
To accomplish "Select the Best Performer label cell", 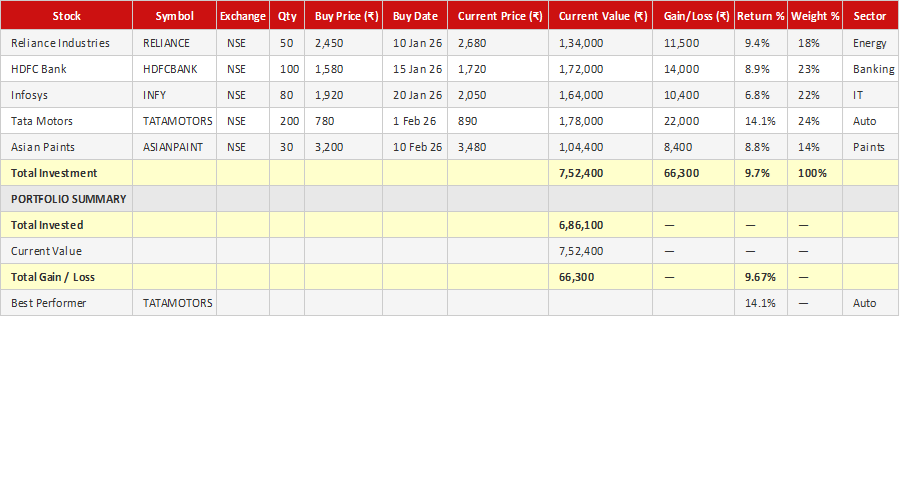I will coord(67,303).
